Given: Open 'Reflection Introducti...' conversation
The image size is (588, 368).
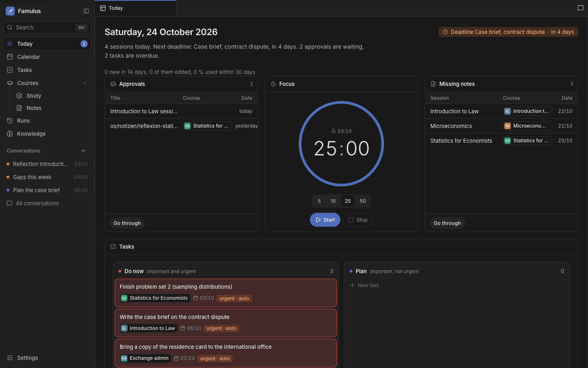Looking at the screenshot, I should coord(47,164).
